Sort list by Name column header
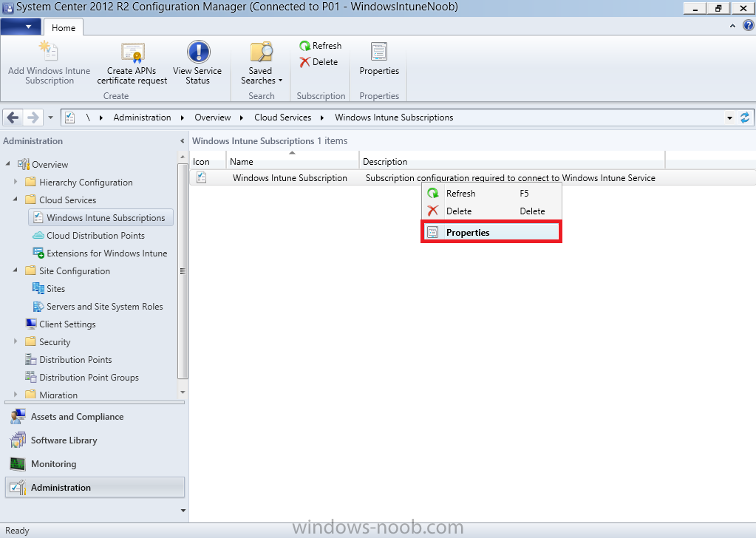The height and width of the screenshot is (538, 756). [x=292, y=162]
